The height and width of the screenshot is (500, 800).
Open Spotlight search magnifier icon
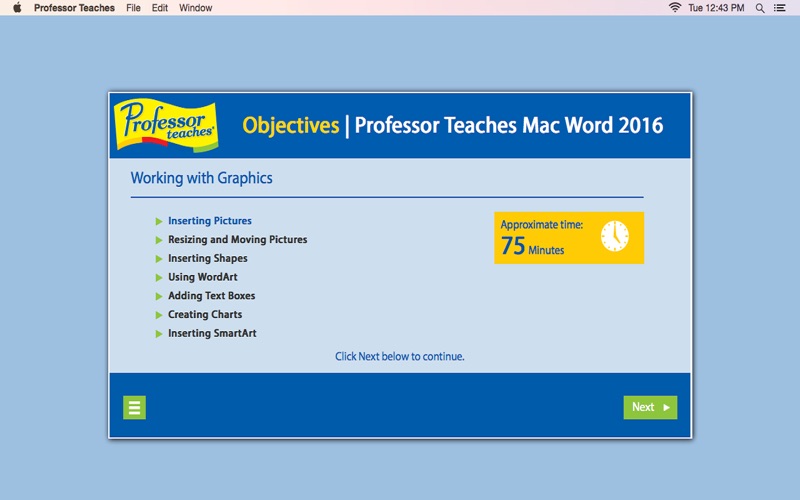[x=760, y=8]
